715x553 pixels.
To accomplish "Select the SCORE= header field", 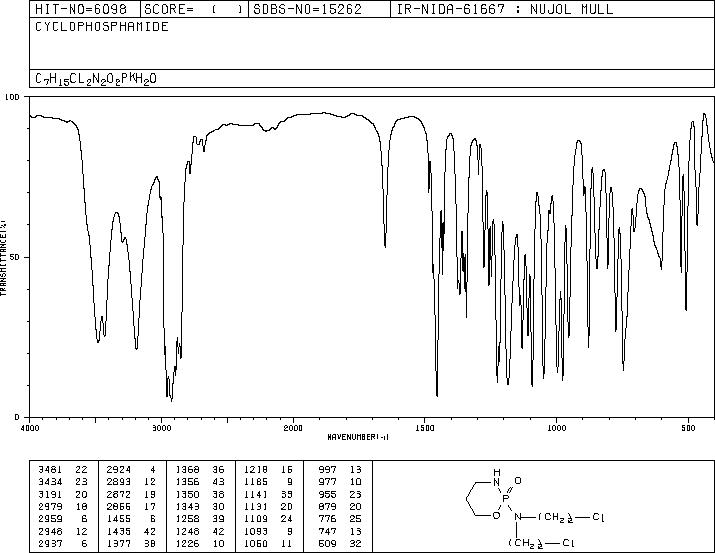I will [195, 9].
